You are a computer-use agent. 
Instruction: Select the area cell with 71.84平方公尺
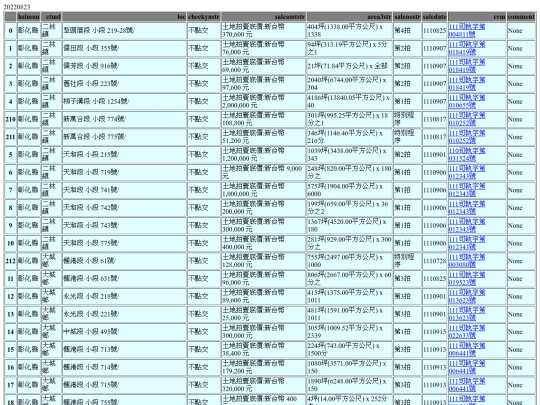350,66
